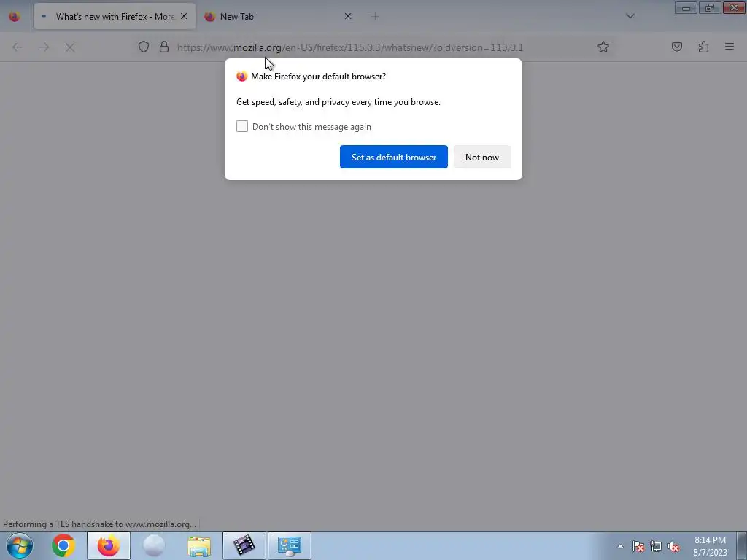The height and width of the screenshot is (560, 747).
Task: Open a new tab with the plus button
Action: coord(375,17)
